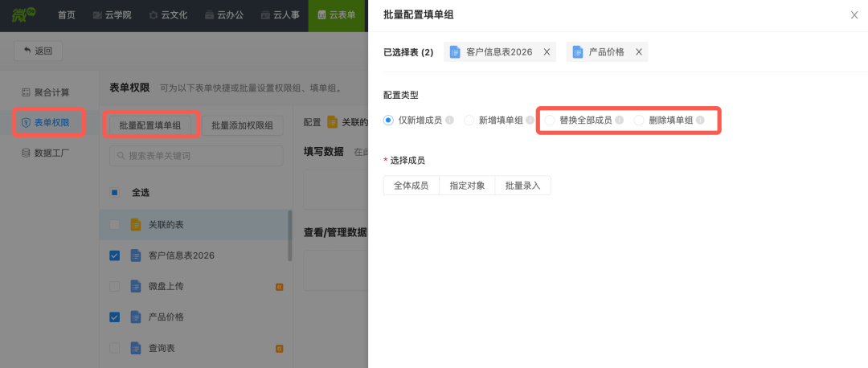This screenshot has width=868, height=368.
Task: Select the 指定对象 member option
Action: (x=467, y=186)
